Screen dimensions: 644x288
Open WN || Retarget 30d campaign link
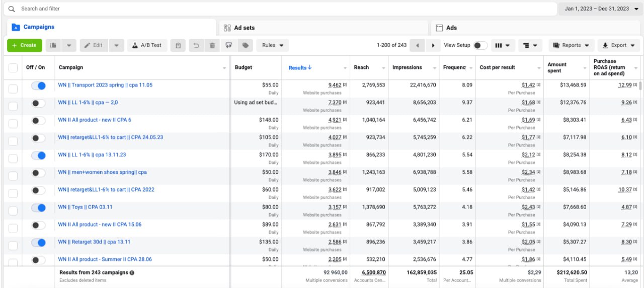pyautogui.click(x=94, y=242)
